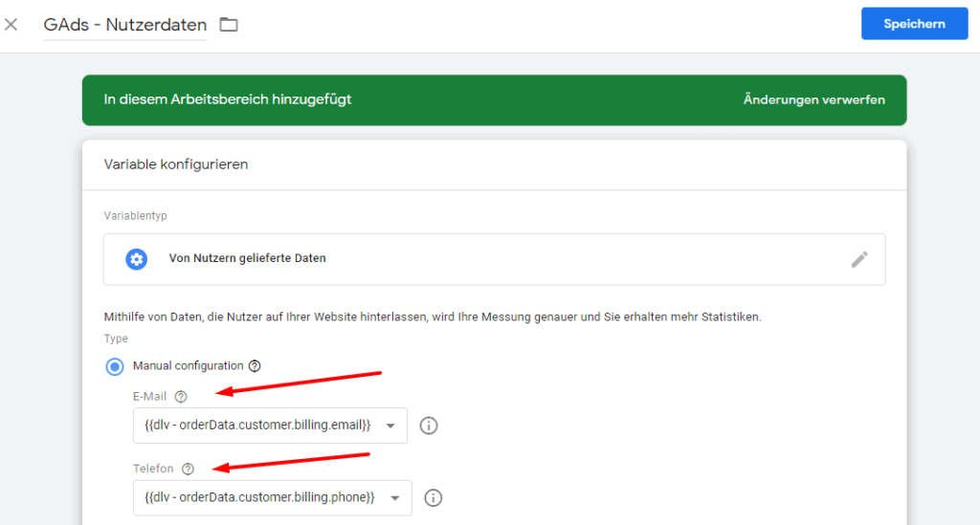Screen dimensions: 980x525
Task: Click the Speichern button
Action: tap(914, 24)
